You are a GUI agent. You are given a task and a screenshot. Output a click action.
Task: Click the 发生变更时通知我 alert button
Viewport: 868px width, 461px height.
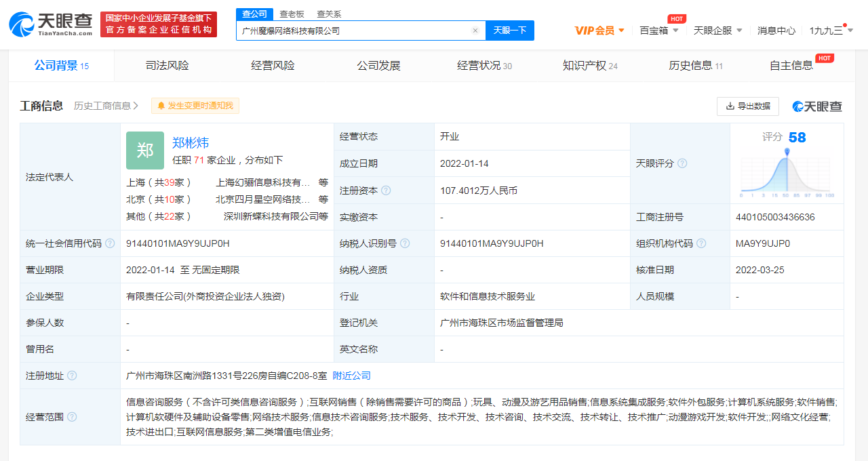195,106
